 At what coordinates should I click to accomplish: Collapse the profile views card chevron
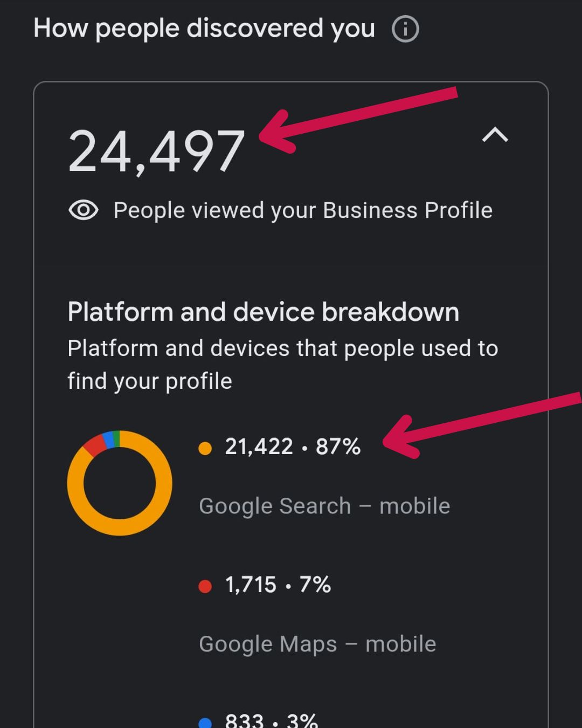click(x=495, y=134)
